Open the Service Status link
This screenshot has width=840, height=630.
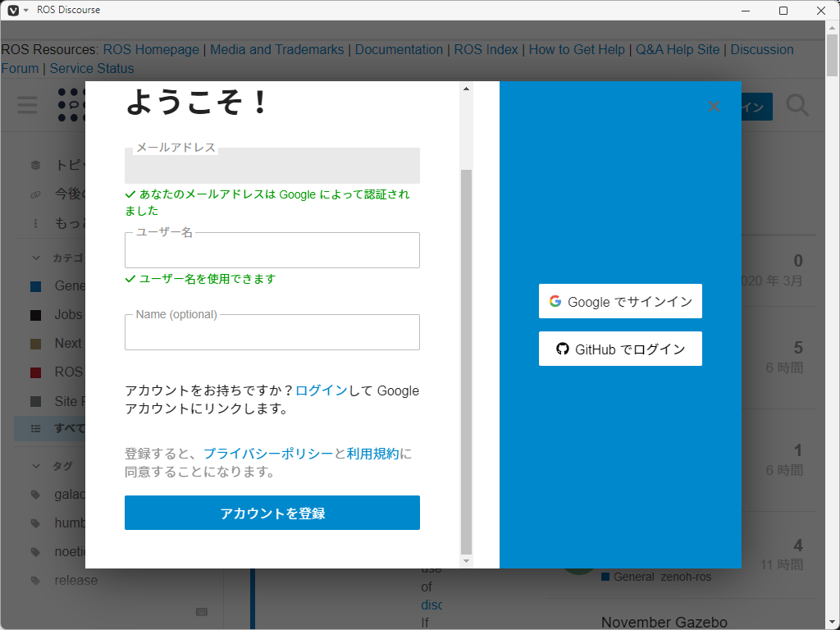92,69
